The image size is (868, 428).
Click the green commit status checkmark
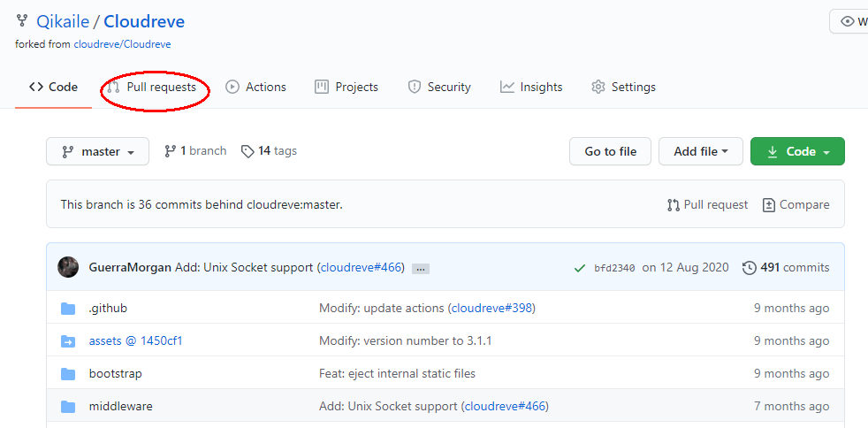(579, 268)
